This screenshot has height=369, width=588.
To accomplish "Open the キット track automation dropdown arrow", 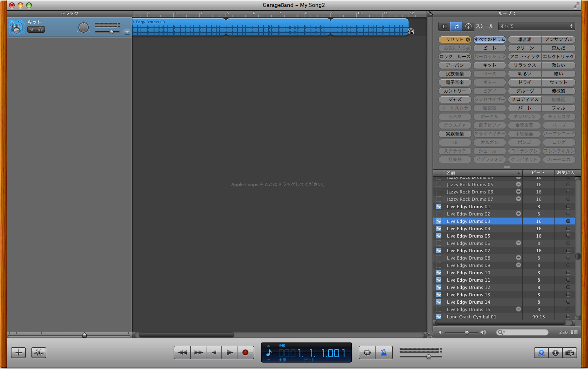I will coord(127,32).
